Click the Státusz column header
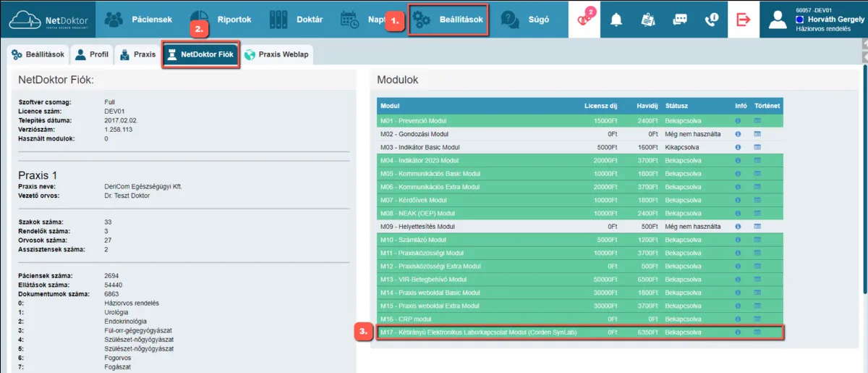868x373 pixels. [x=677, y=106]
